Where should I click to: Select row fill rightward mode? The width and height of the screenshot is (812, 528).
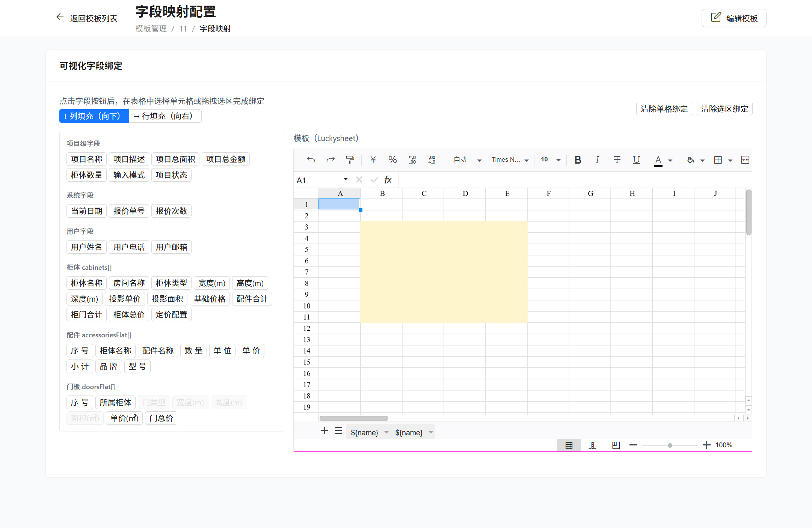click(165, 116)
